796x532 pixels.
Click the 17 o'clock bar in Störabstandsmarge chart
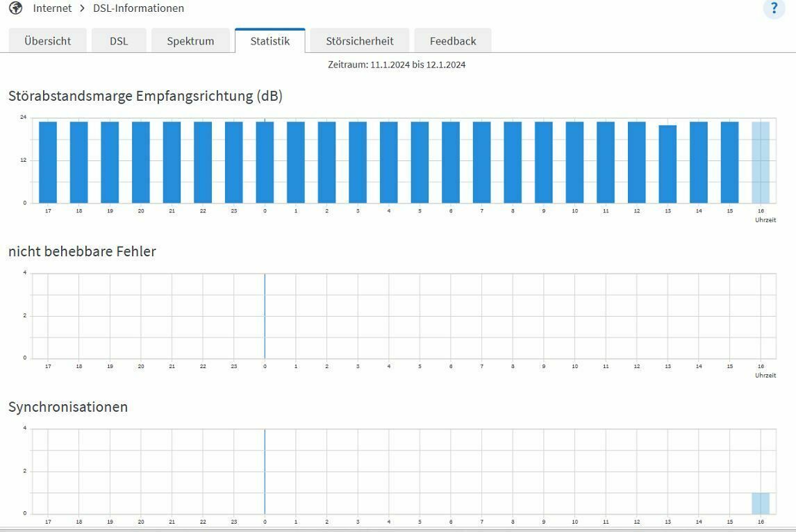(x=48, y=163)
